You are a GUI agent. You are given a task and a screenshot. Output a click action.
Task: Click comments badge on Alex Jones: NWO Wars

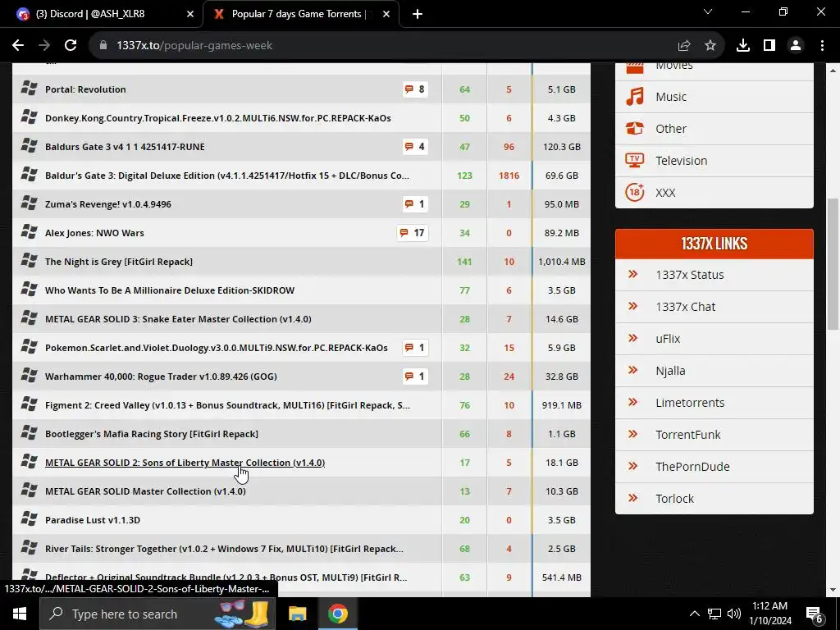pos(413,232)
